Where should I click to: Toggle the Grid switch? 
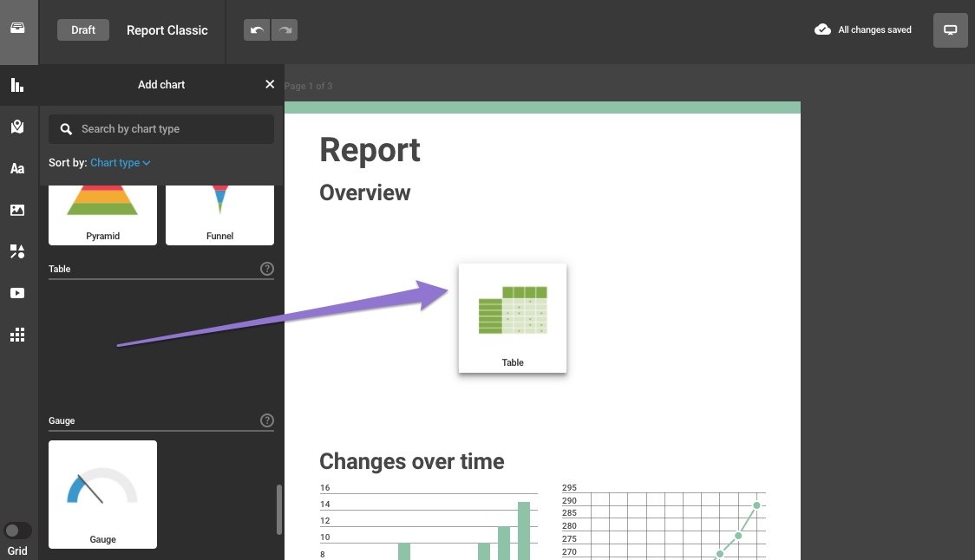pyautogui.click(x=17, y=531)
